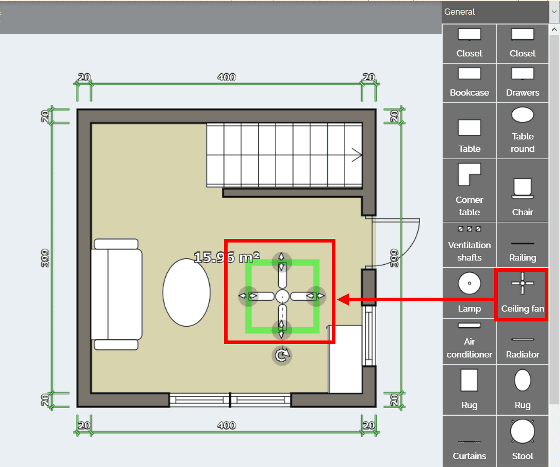Image resolution: width=560 pixels, height=467 pixels.
Task: Click the bottom resize handle of ceiling fan
Action: point(282,329)
